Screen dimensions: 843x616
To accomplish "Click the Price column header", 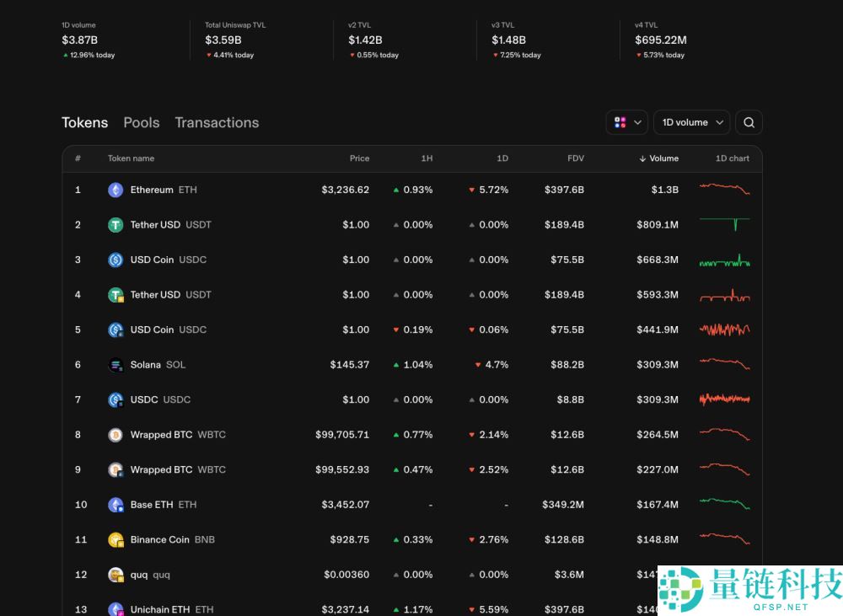I will (359, 158).
